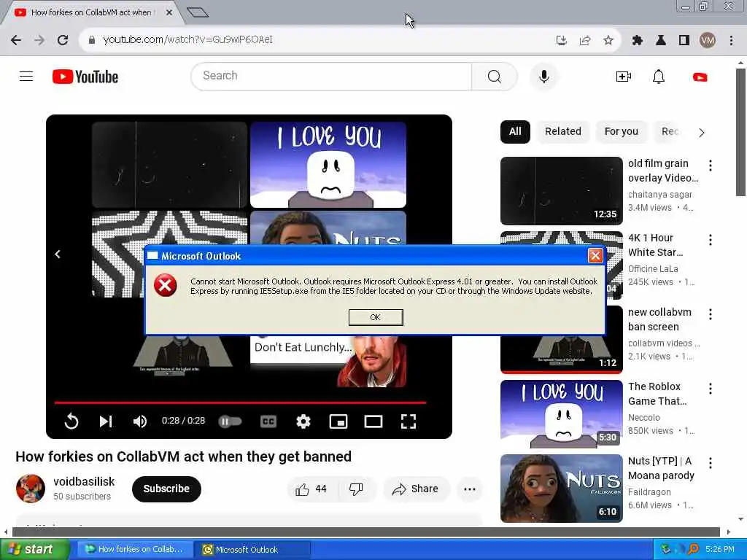Search with voice microphone icon
Viewport: 747px width, 560px height.
point(543,76)
